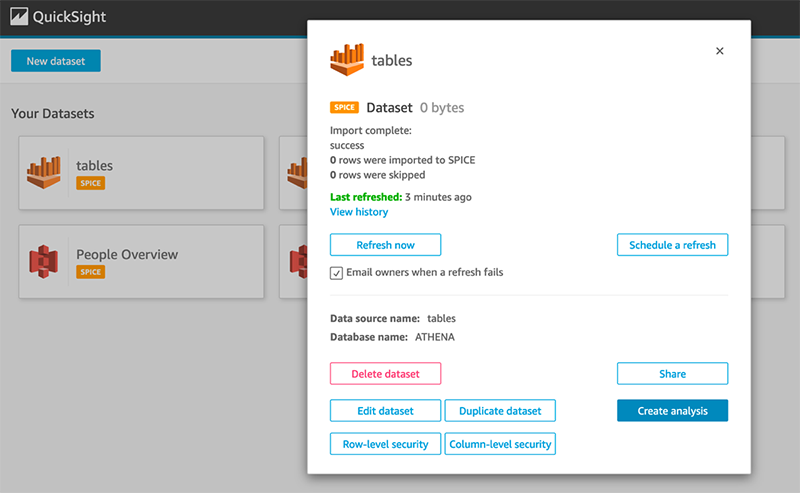Click the Dataset label next to SPICE
The width and height of the screenshot is (800, 493).
click(389, 108)
